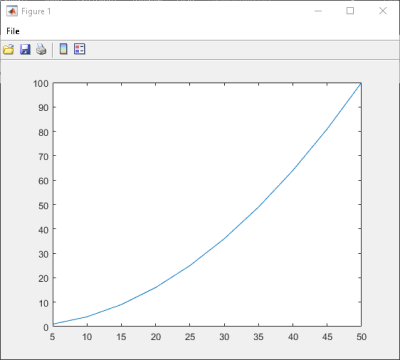
Task: Click the Figure 1 window title text
Action: [36, 11]
